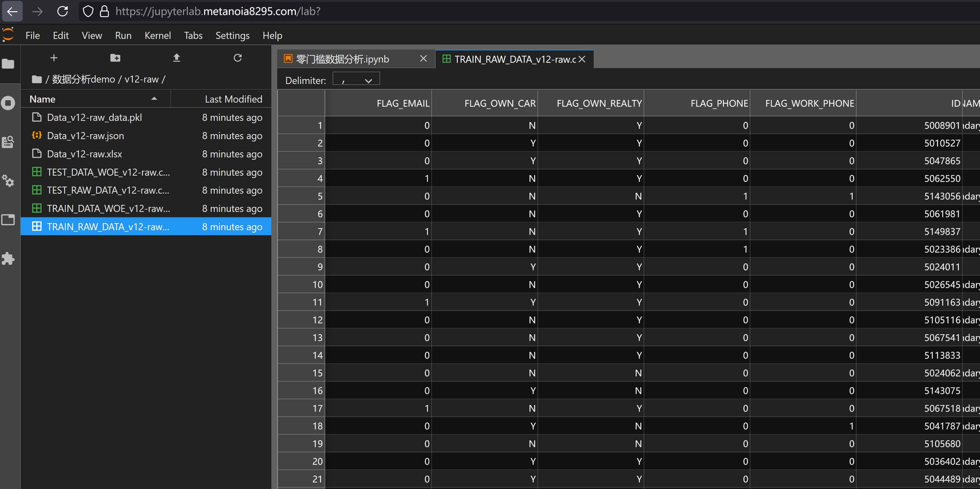Select TEST_DATA_WOE_v12-raw.csv file

108,172
